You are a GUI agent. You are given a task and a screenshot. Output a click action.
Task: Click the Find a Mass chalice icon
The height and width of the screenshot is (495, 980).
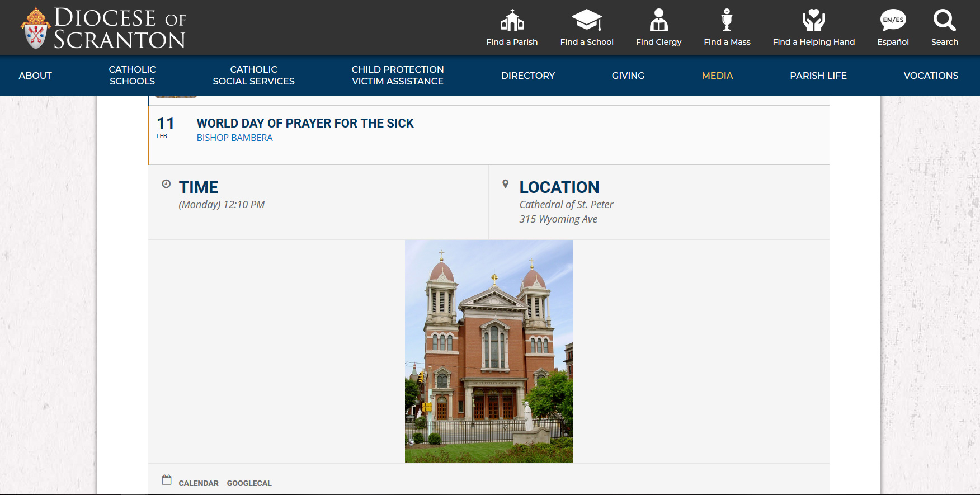(727, 21)
